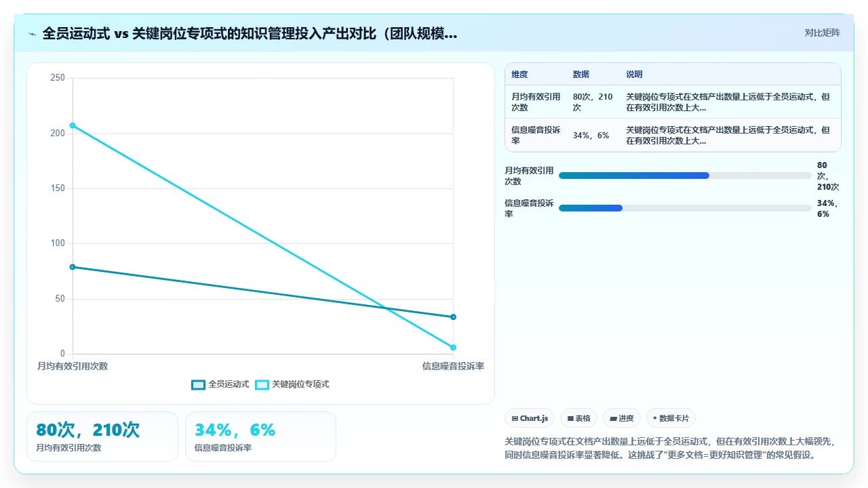Click the 全员运动式 data point near 80

point(73,267)
